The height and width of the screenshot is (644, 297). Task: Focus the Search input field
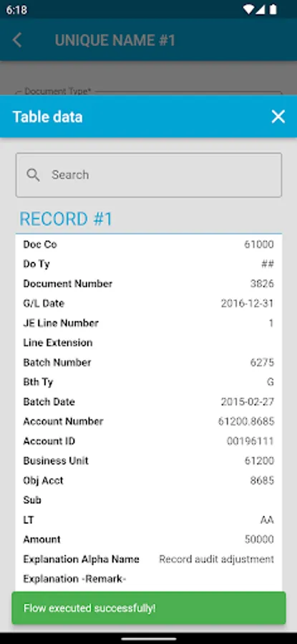point(149,175)
